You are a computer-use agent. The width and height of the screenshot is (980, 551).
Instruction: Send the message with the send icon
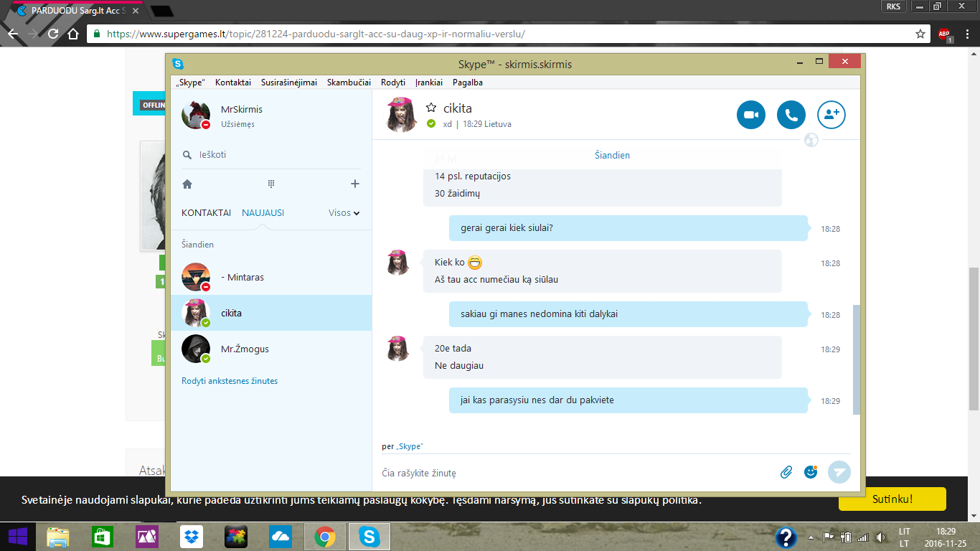(x=839, y=472)
